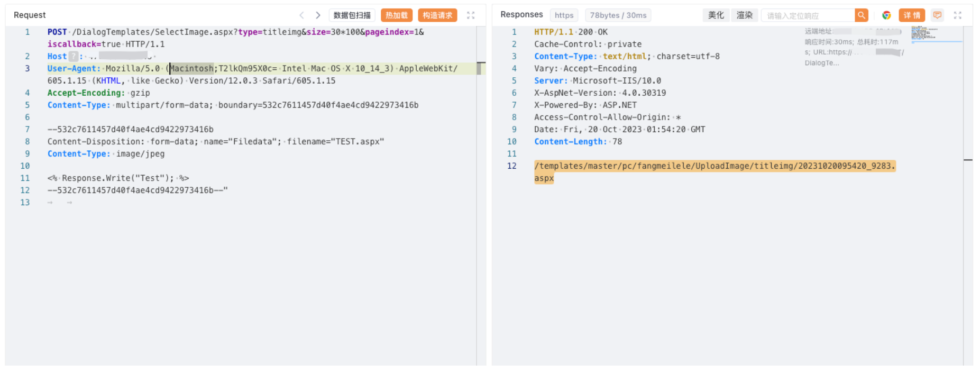Click the help icon next to Host

tap(74, 57)
